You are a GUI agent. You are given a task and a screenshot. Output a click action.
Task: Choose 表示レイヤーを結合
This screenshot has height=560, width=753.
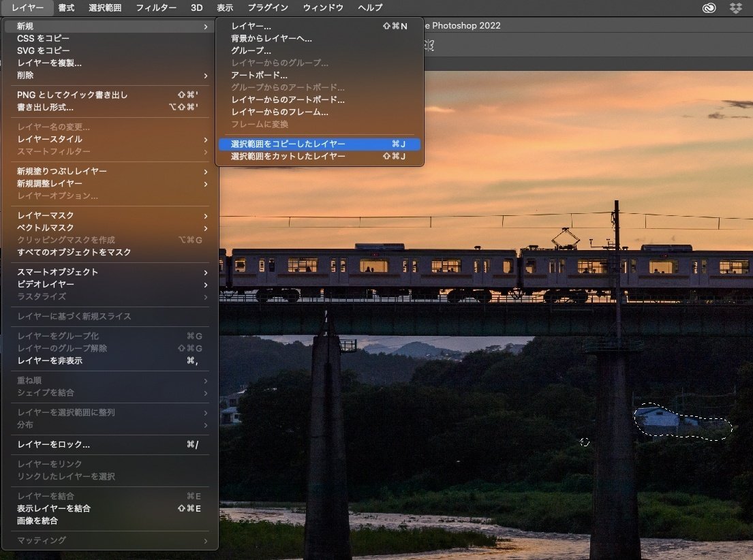(x=110, y=509)
